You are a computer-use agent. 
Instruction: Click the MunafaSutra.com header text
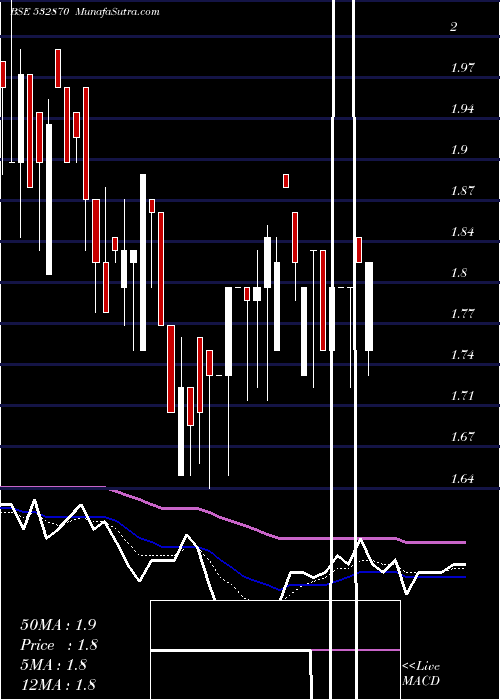(x=117, y=12)
